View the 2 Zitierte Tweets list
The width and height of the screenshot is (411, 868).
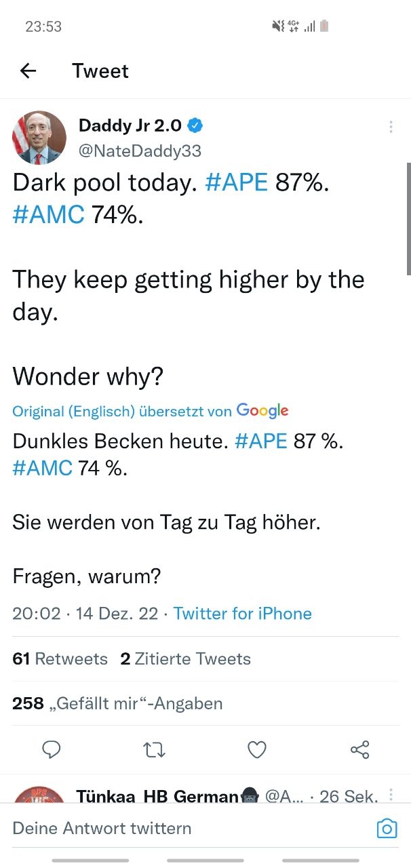tap(185, 658)
